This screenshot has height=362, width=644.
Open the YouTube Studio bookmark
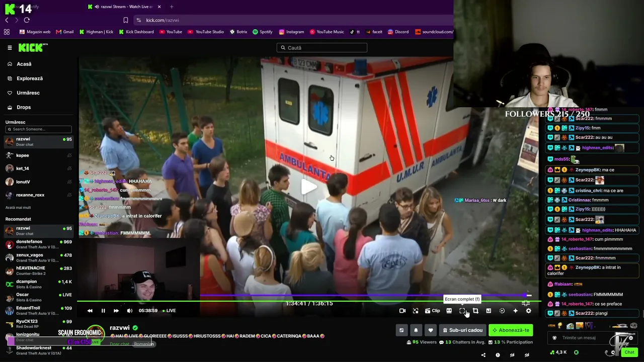tap(206, 32)
